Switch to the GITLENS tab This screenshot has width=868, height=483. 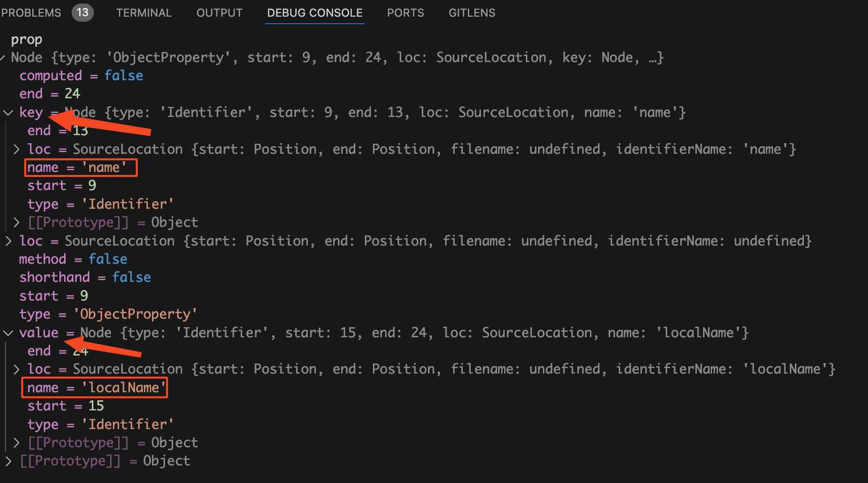[472, 13]
